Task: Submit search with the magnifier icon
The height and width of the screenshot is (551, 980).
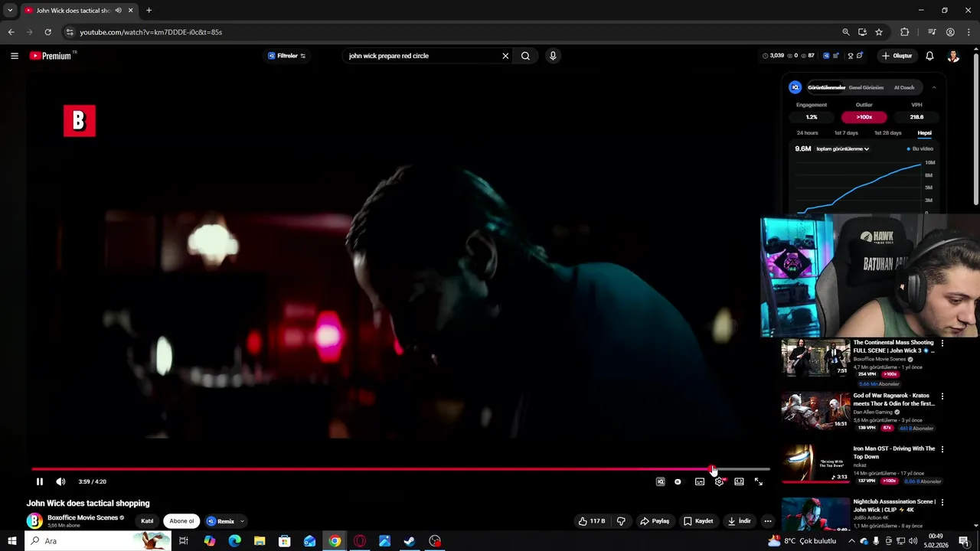Action: tap(525, 56)
